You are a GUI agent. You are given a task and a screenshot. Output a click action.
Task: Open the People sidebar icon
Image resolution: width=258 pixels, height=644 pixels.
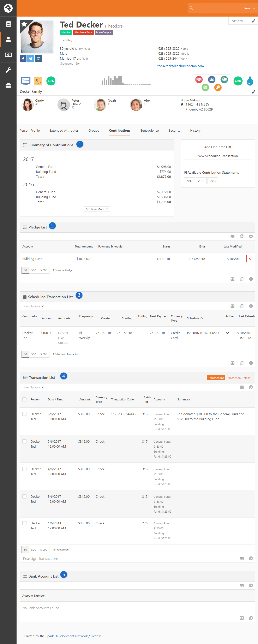click(8, 39)
